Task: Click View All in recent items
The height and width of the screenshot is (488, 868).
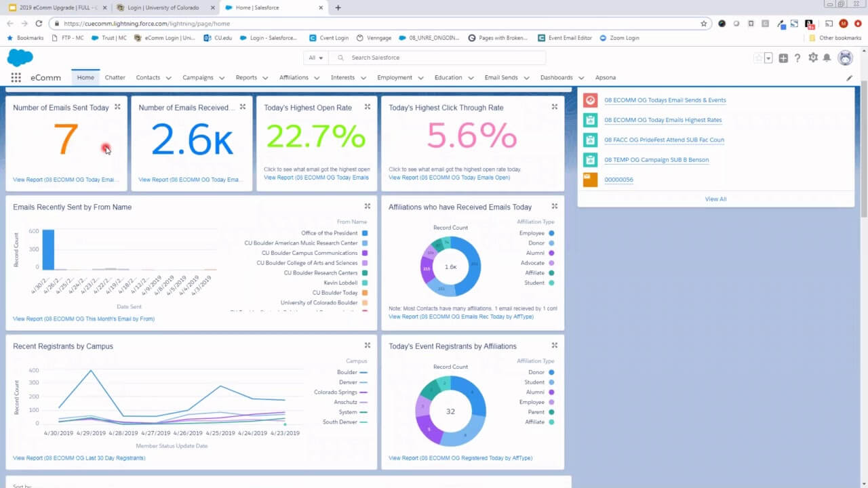Action: click(715, 199)
